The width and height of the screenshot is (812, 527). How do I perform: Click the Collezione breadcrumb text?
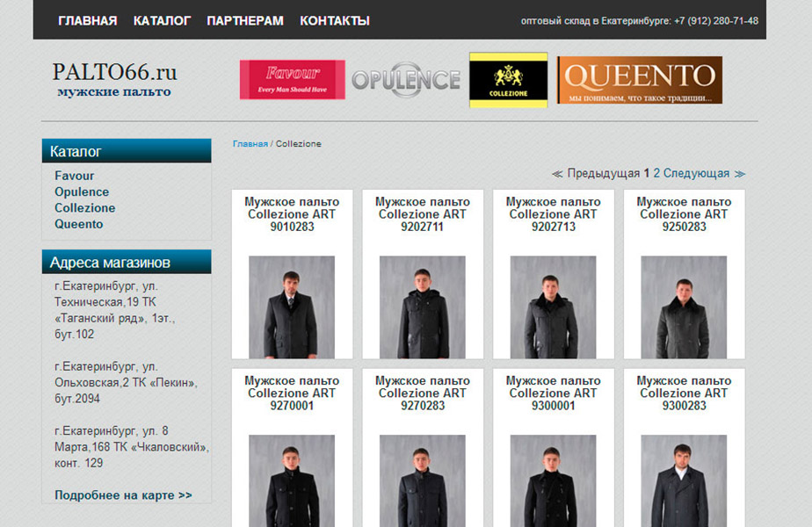coord(298,143)
